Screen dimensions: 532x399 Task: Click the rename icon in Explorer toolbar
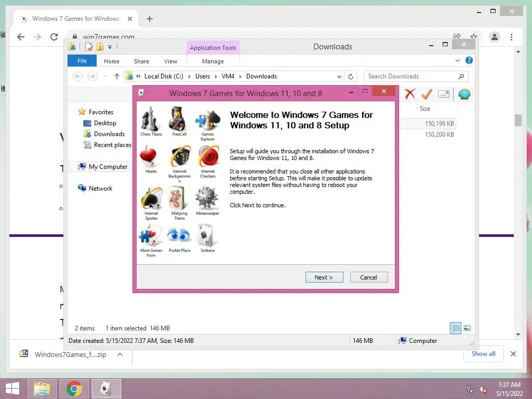coord(444,94)
